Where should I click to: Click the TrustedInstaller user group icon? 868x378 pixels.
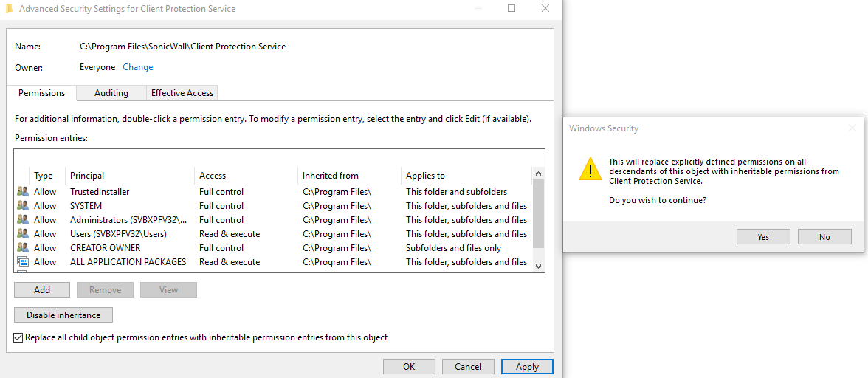(23, 192)
